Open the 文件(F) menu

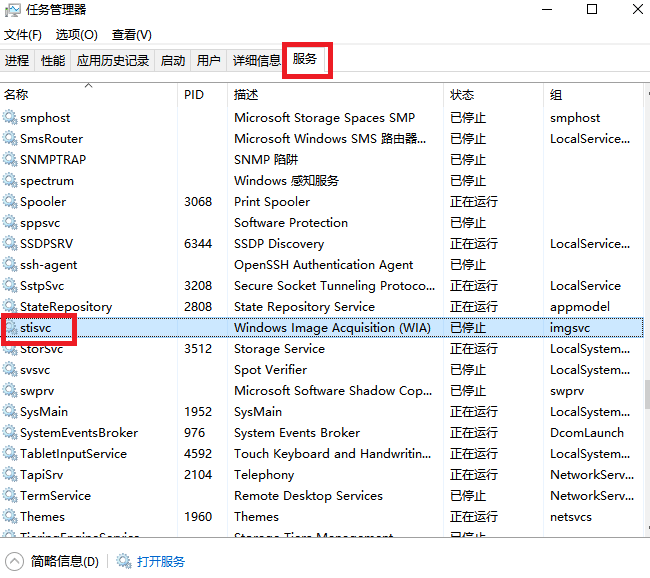click(23, 34)
